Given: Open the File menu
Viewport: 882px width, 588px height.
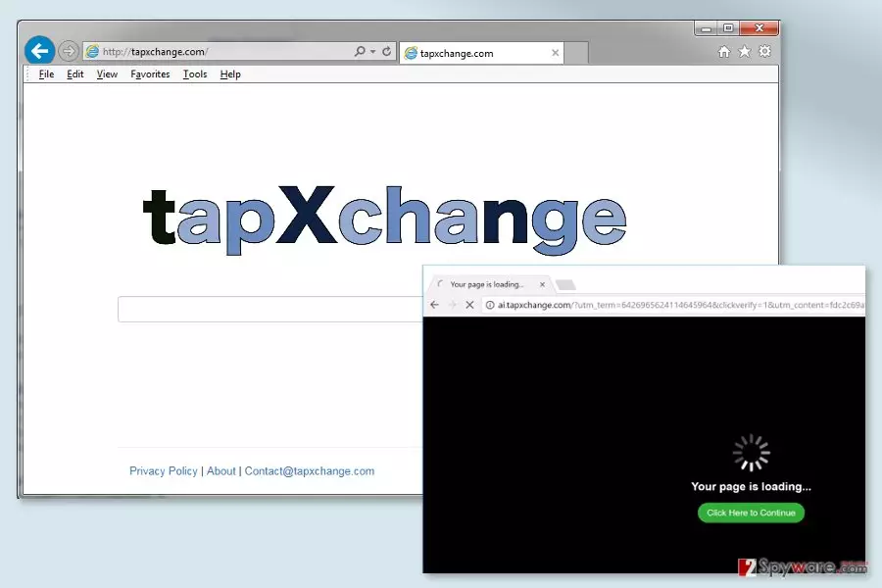Looking at the screenshot, I should click(x=46, y=74).
